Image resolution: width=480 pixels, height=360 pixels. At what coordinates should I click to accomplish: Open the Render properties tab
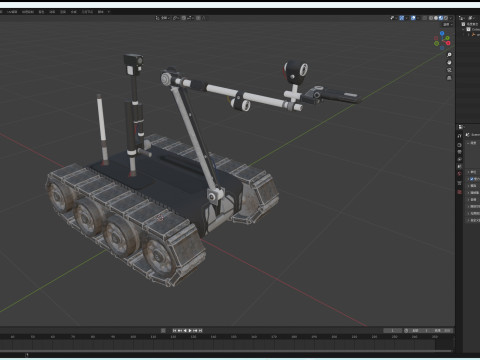point(459,145)
